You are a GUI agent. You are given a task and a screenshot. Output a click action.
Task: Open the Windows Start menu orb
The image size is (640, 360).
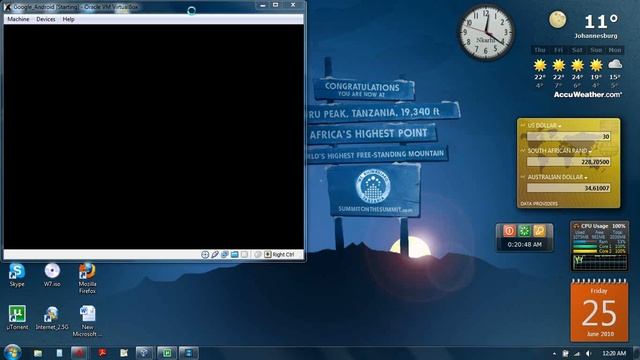tap(12, 352)
